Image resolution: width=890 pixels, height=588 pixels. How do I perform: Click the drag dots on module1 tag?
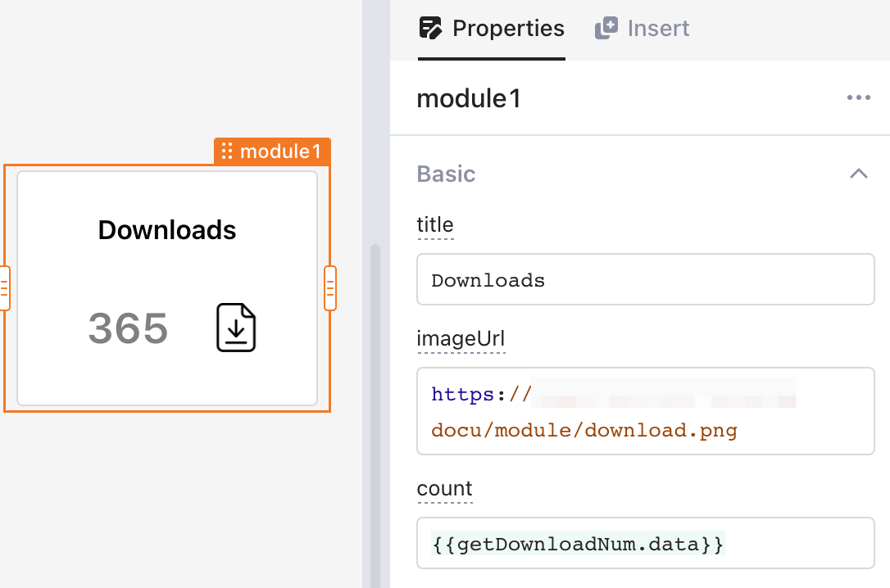point(227,152)
